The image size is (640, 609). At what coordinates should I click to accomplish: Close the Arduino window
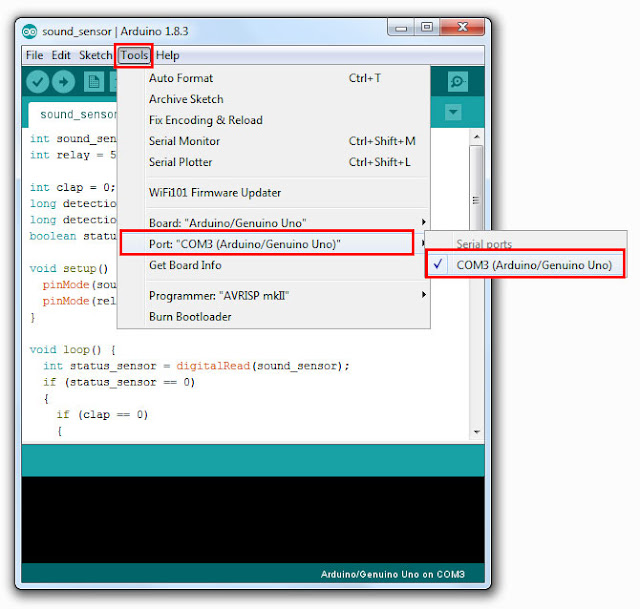coord(462,27)
